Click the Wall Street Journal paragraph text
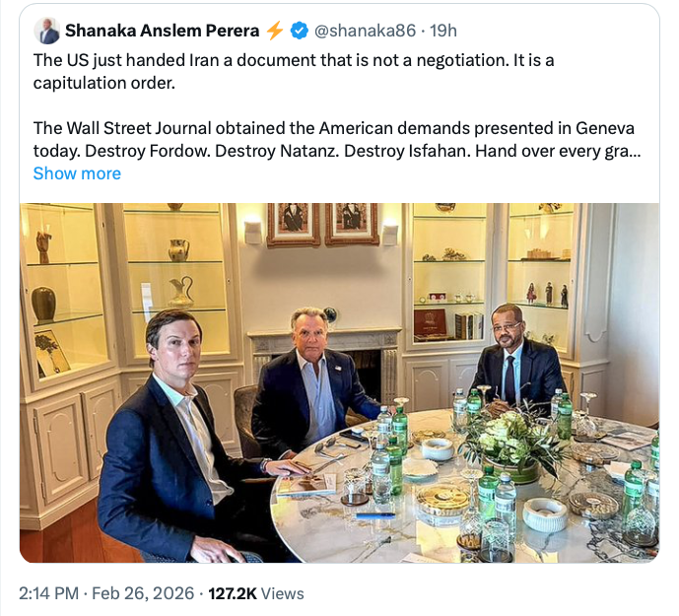 [x=333, y=139]
